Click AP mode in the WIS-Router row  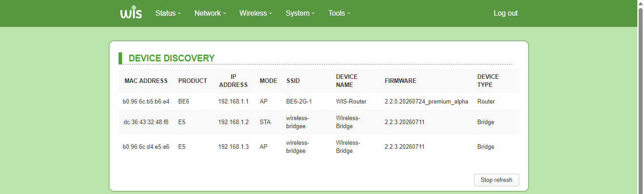coord(263,102)
